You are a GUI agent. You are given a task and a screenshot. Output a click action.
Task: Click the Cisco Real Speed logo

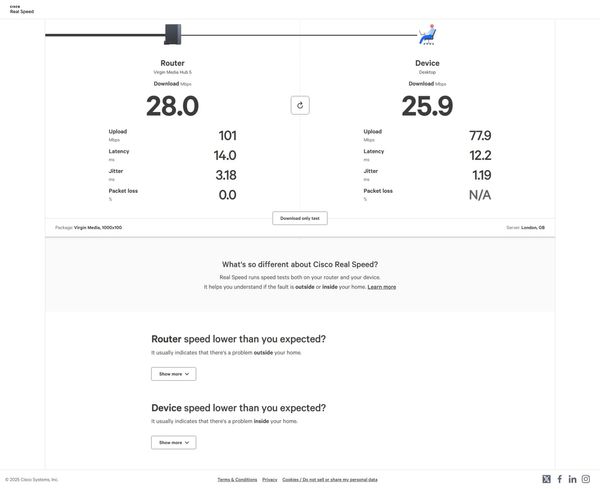pyautogui.click(x=21, y=9)
